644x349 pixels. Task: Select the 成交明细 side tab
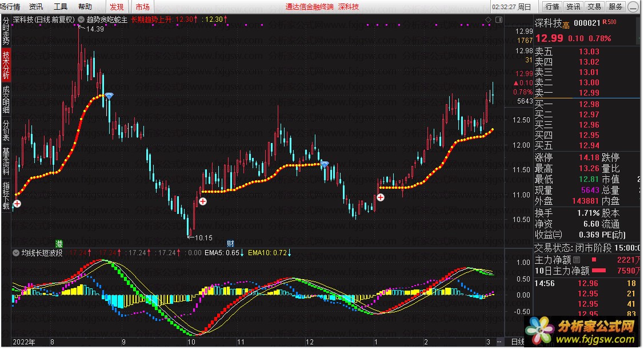click(x=6, y=99)
